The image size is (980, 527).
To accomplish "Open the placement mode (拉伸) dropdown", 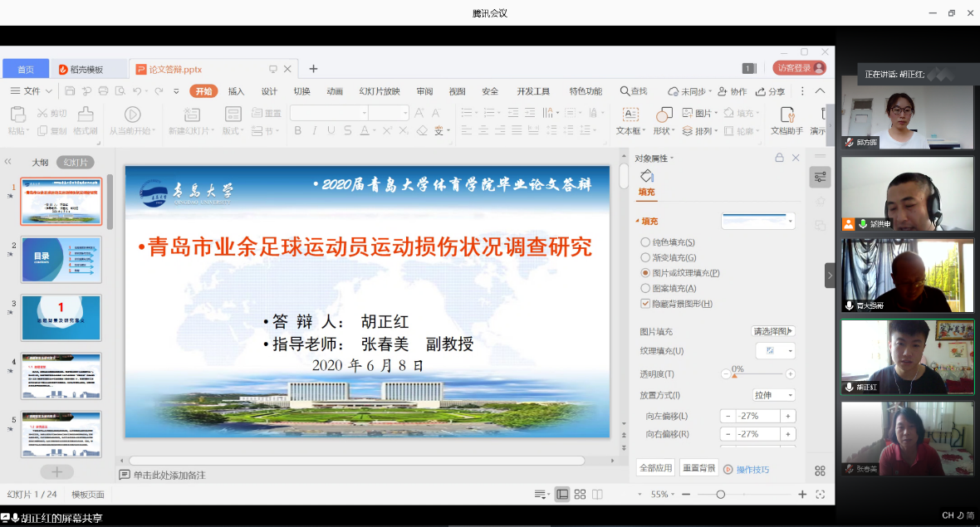I will [x=773, y=395].
